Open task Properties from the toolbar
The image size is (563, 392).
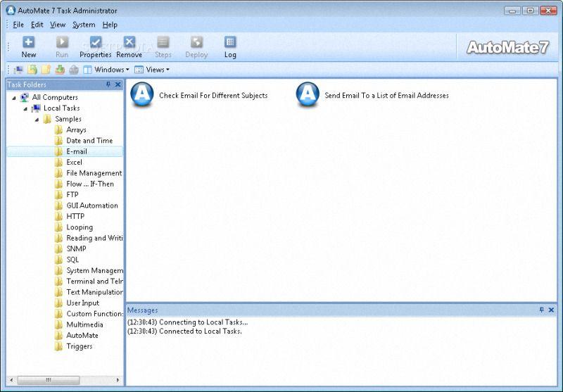pyautogui.click(x=96, y=42)
